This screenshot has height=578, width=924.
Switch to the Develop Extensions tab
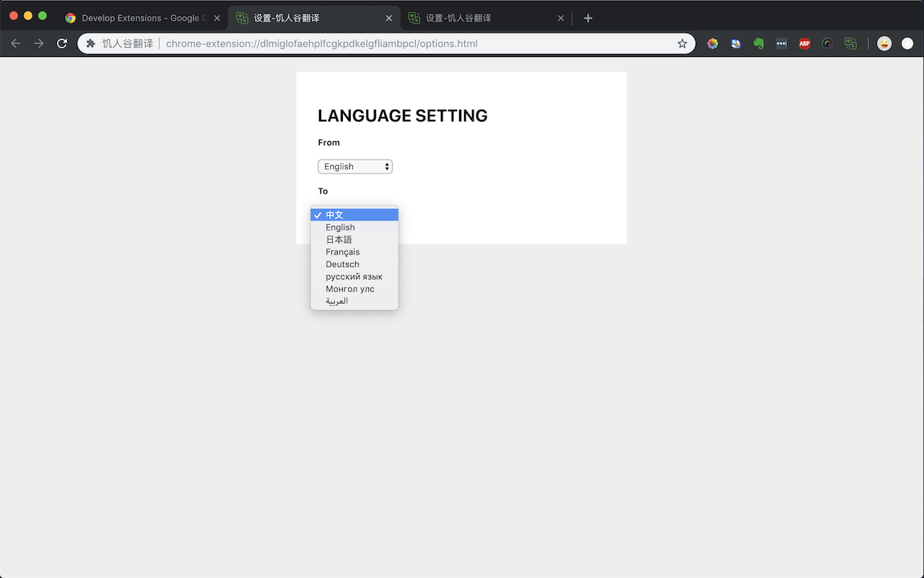click(x=141, y=18)
